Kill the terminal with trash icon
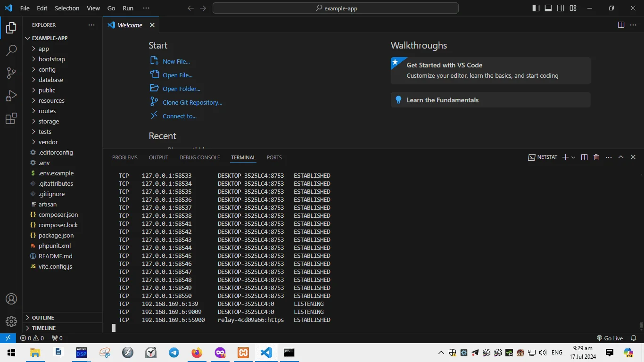Viewport: 644px width, 362px height. 596,157
